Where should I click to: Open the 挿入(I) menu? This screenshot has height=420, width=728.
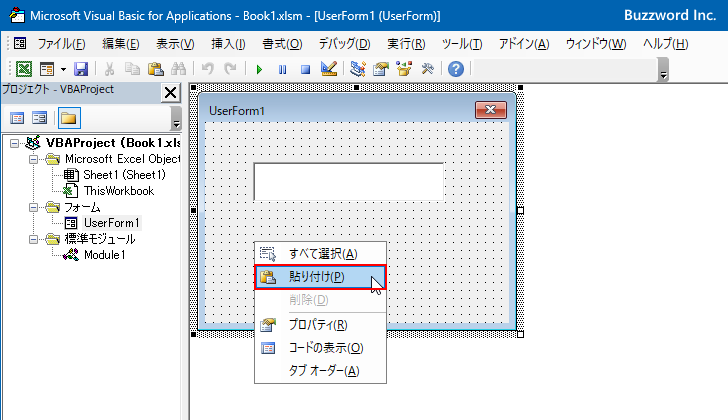[x=228, y=44]
